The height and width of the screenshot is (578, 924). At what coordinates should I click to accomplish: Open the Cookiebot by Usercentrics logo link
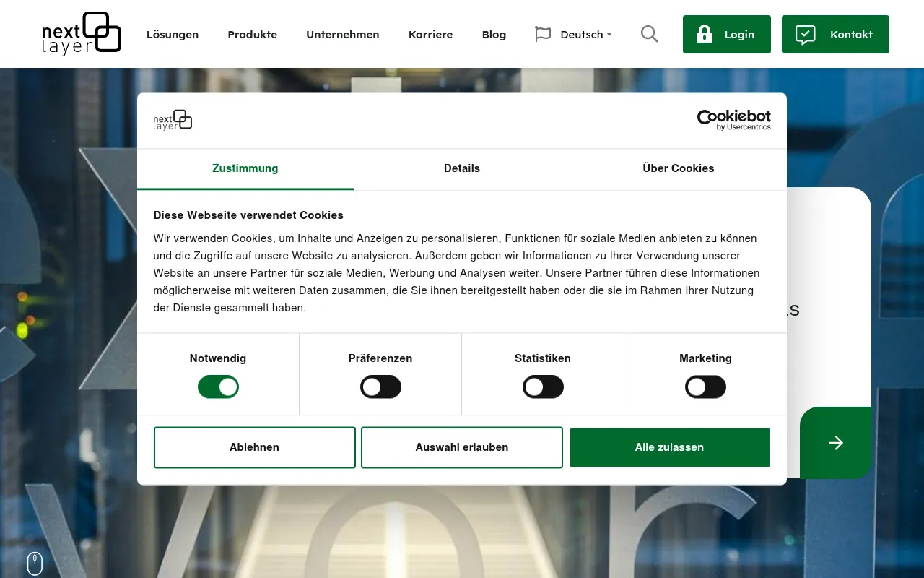tap(733, 120)
